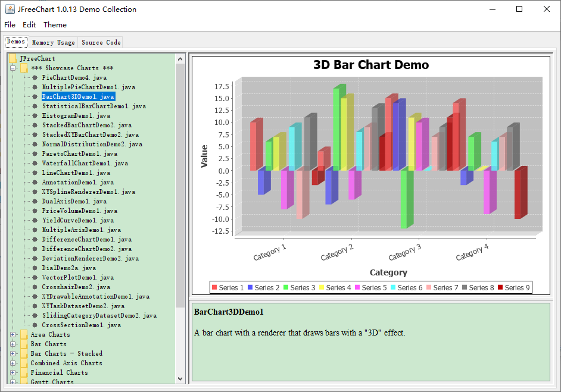The width and height of the screenshot is (561, 392).
Task: Select XYDrawableAnnotationDemo1.java
Action: pos(95,296)
